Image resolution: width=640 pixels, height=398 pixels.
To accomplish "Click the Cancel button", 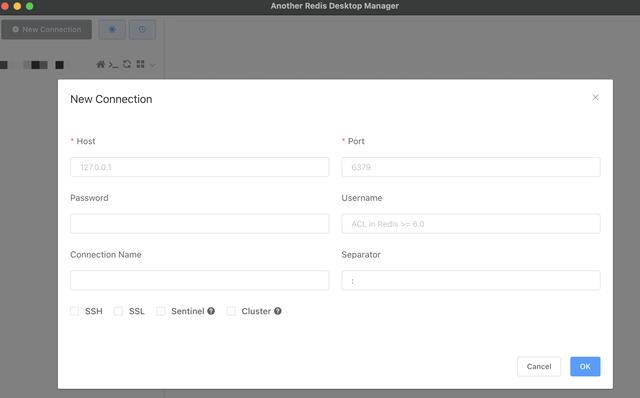I will [539, 367].
